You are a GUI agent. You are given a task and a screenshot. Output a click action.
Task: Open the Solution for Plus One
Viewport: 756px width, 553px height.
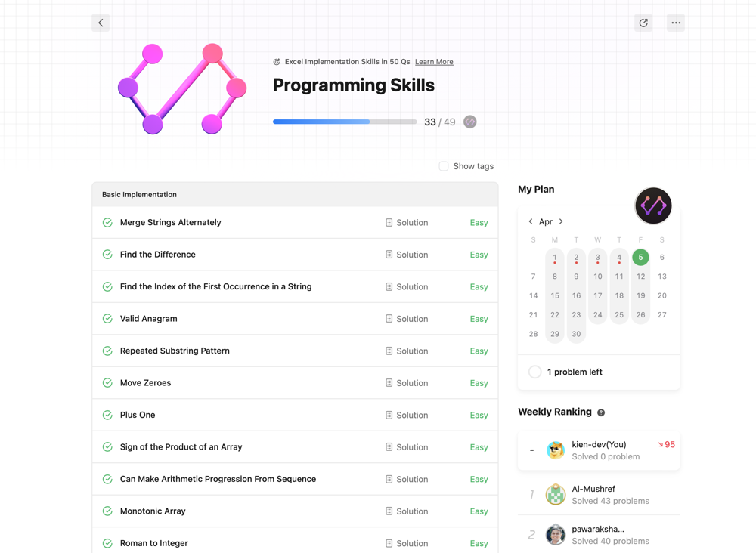[407, 415]
